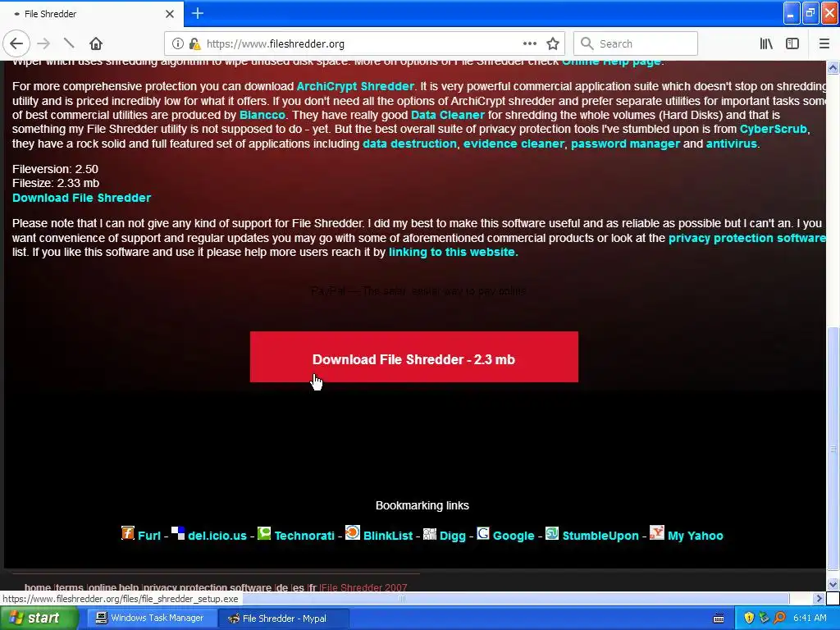Screen dimensions: 840x630
Task: Open the Library icon in toolbar
Action: pyautogui.click(x=766, y=43)
